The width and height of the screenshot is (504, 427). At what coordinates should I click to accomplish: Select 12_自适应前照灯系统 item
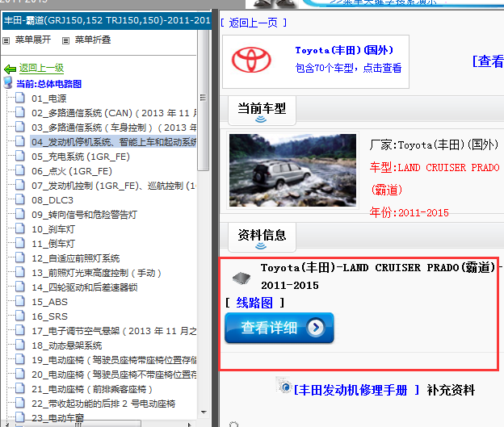76,258
